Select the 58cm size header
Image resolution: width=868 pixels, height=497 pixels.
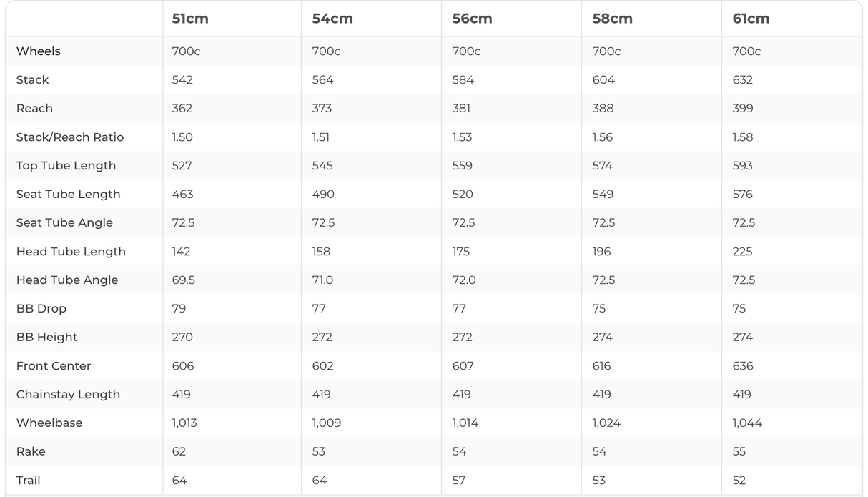[x=612, y=19]
